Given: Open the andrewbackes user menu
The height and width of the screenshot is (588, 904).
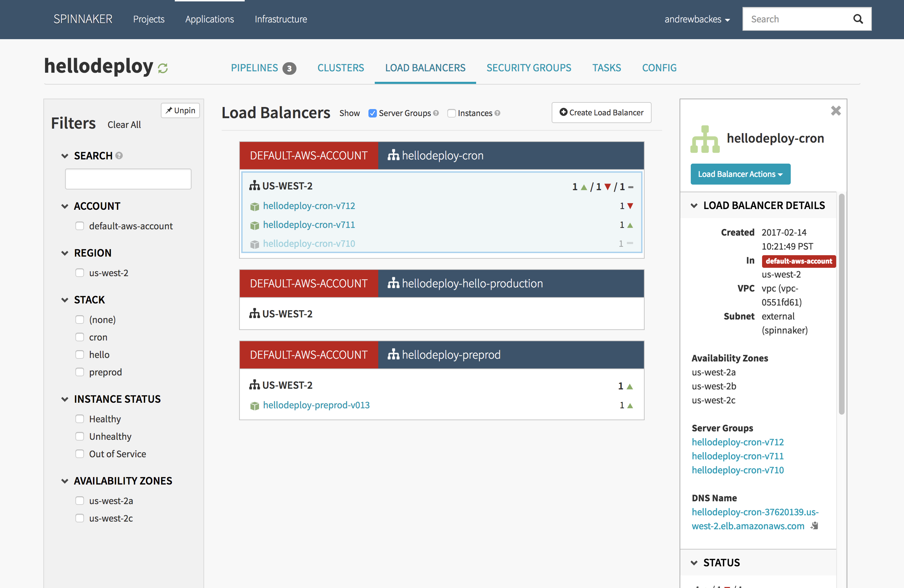Looking at the screenshot, I should coord(697,19).
